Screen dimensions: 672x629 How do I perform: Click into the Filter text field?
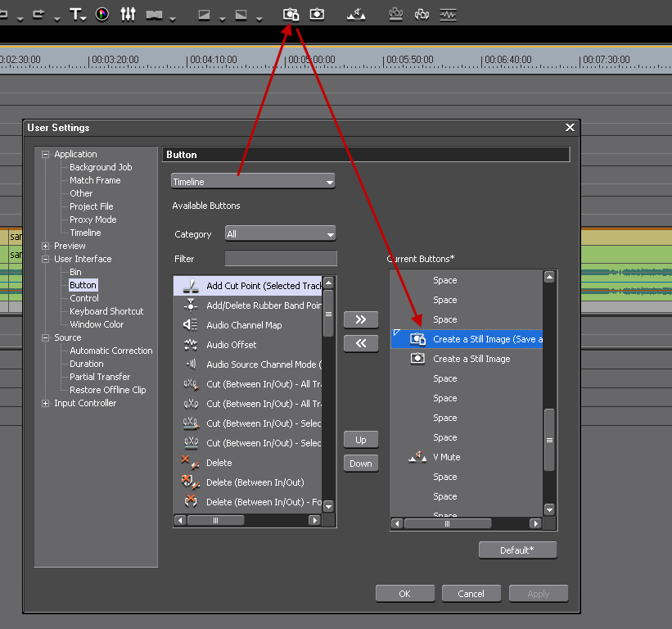coord(281,259)
